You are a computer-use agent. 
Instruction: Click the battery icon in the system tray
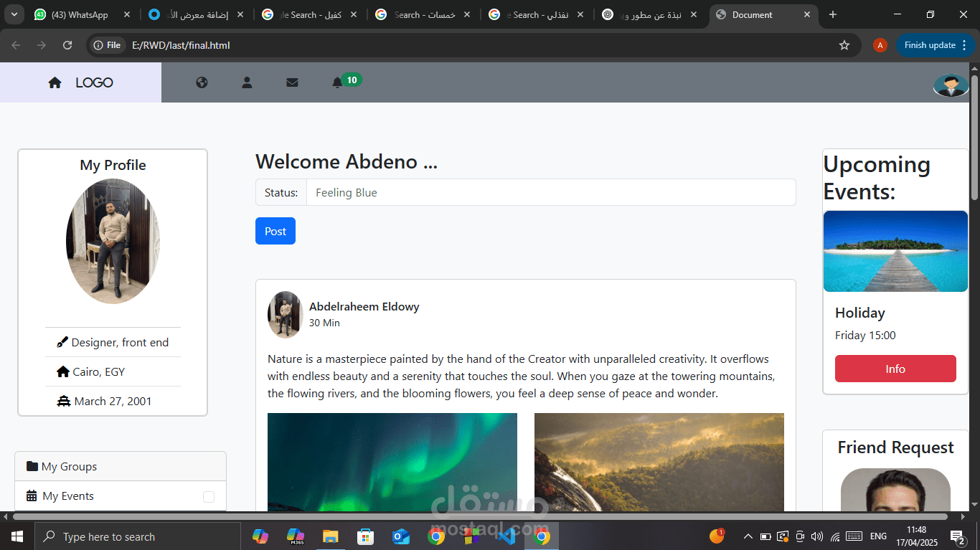point(765,536)
